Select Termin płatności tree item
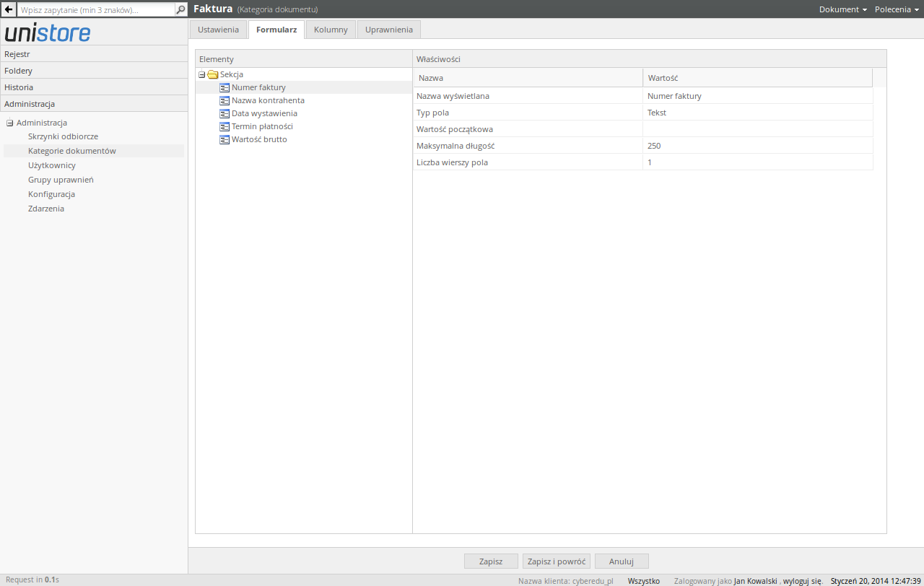The image size is (924, 586). pyautogui.click(x=262, y=126)
